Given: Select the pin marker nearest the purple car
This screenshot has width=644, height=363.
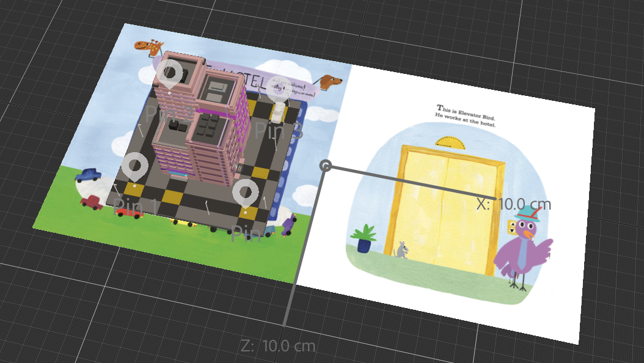Looking at the screenshot, I should click(246, 194).
